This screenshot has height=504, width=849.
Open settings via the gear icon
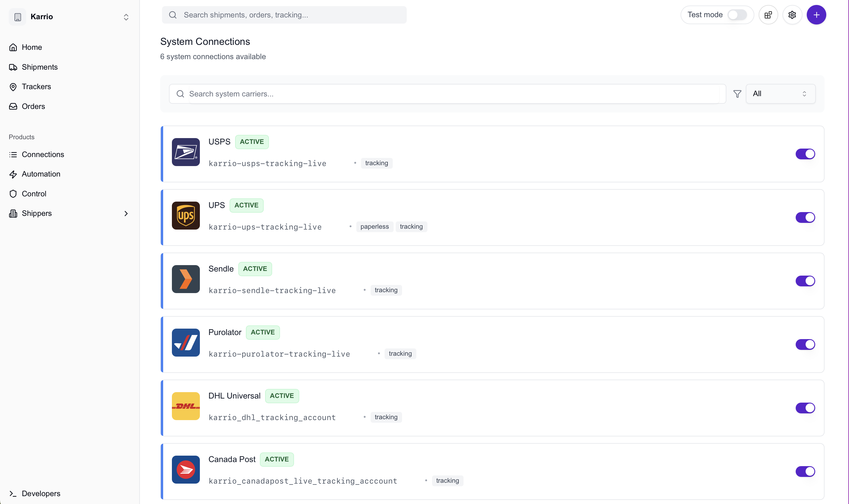coord(792,15)
